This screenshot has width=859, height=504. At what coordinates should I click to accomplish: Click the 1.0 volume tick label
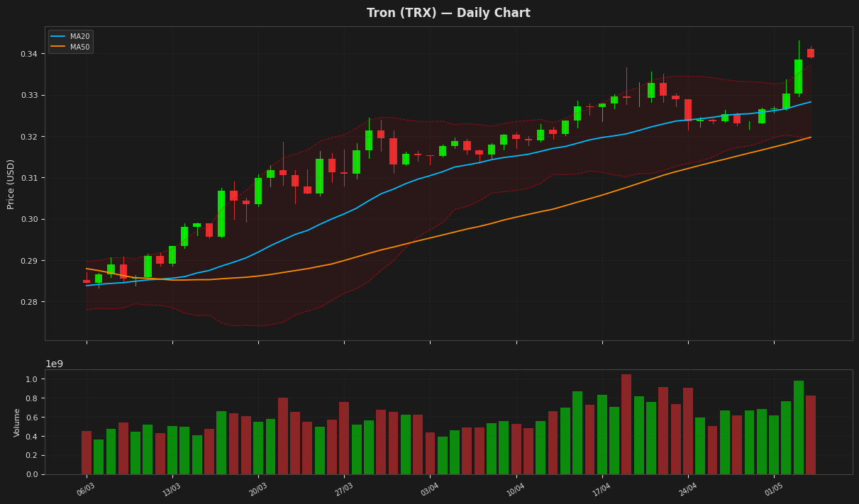coord(31,379)
